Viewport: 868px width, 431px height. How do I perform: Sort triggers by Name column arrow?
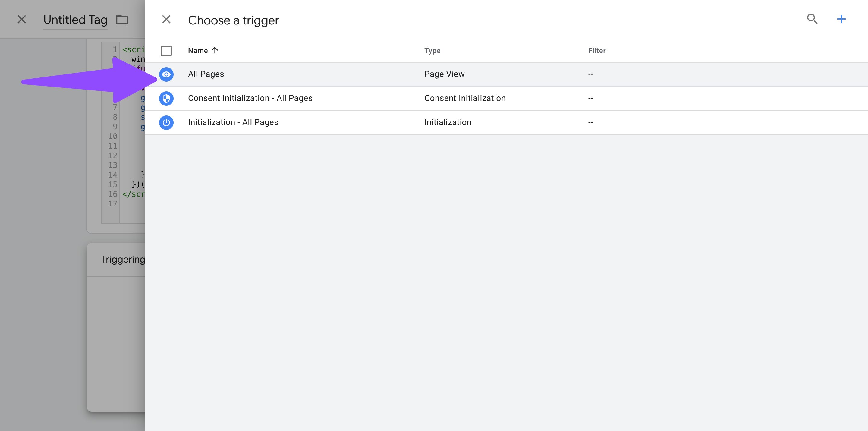[215, 50]
